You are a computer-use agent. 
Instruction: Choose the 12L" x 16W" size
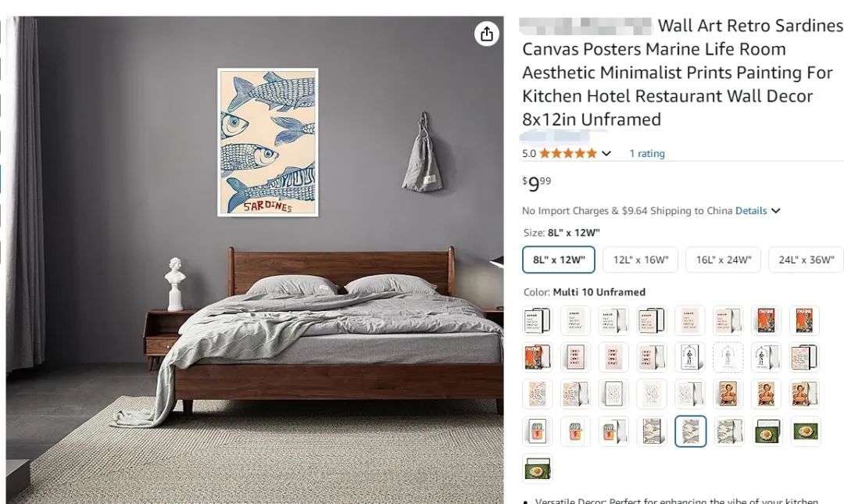coord(641,260)
